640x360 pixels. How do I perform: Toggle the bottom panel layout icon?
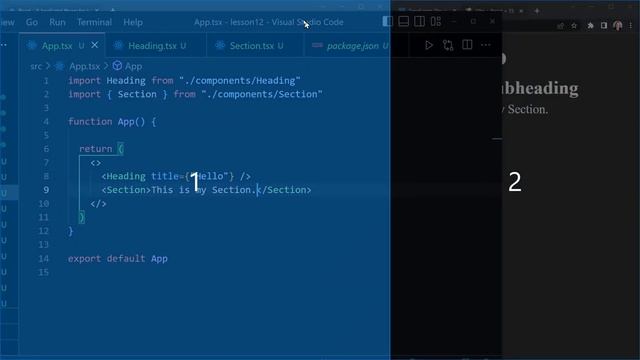point(403,22)
